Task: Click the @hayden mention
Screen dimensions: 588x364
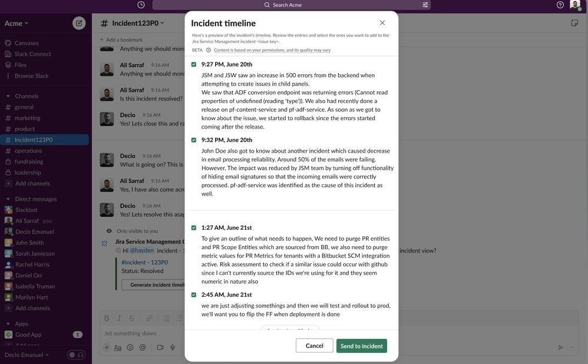Action: (142, 250)
